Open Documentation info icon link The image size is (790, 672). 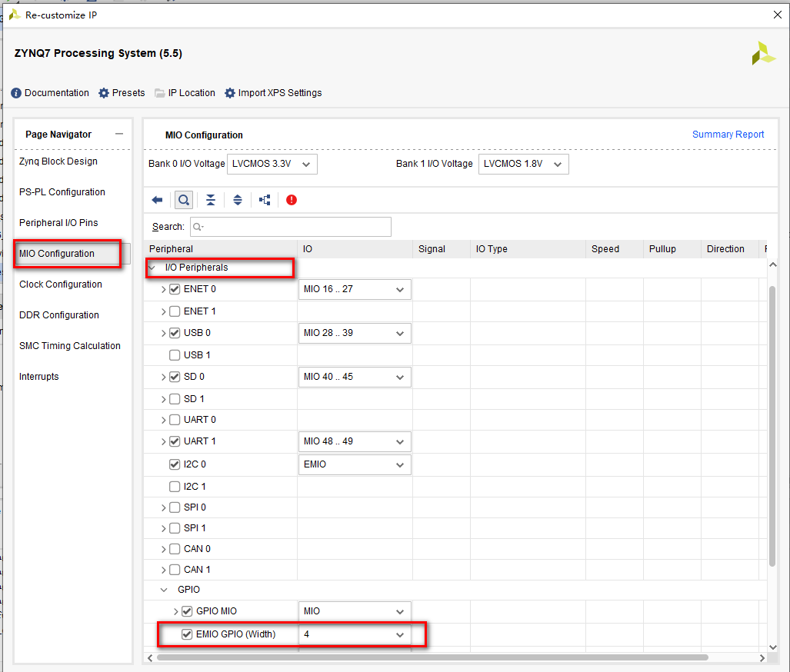50,93
